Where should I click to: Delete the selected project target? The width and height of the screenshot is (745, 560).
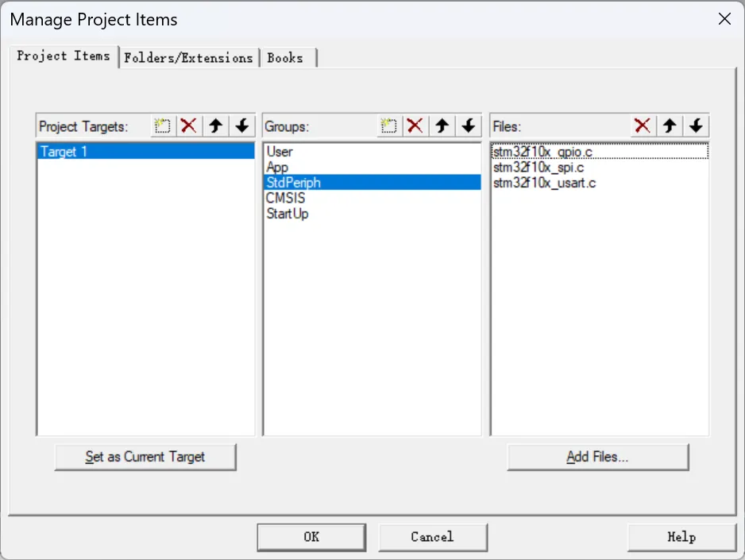[x=188, y=126]
